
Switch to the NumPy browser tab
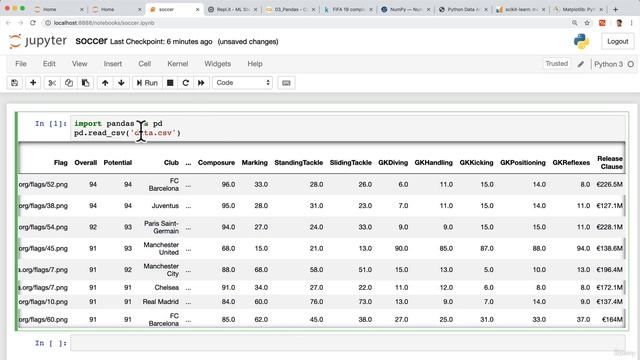[x=407, y=9]
